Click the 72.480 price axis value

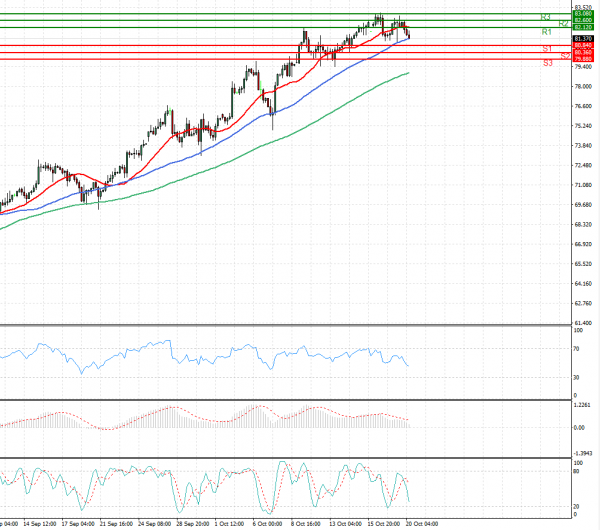tap(583, 165)
